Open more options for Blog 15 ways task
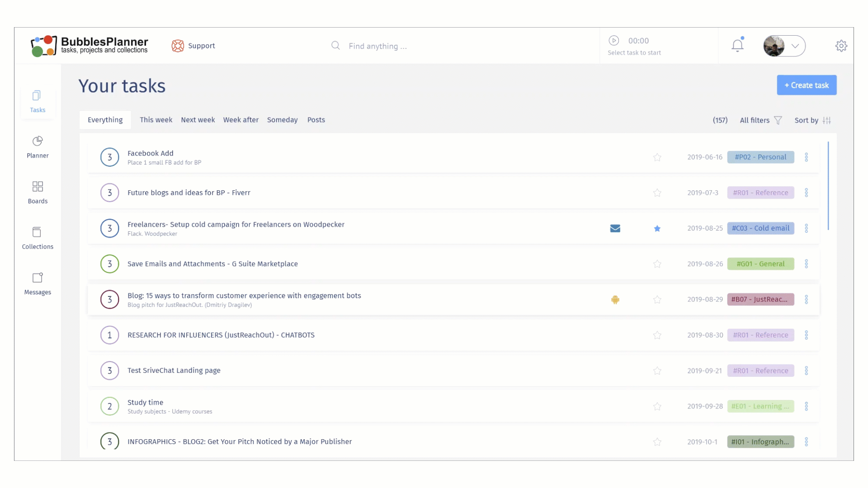 click(806, 300)
